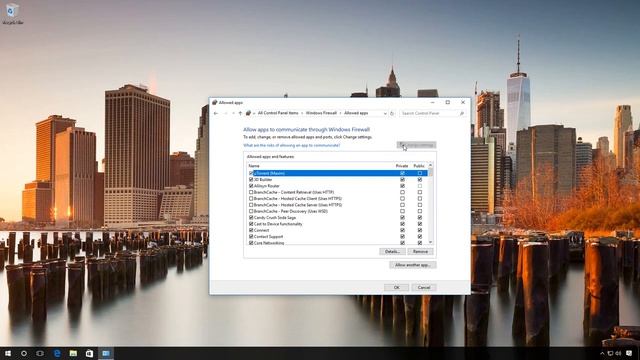The image size is (640, 360).
Task: Open the volume control in the tray
Action: [618, 353]
